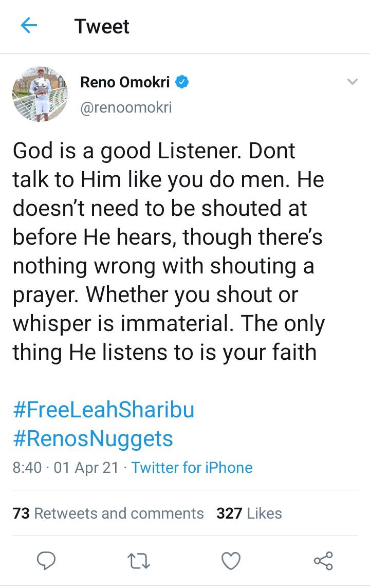Viewport: 370px width, 588px height.
Task: Open Reno Omokri's profile picture
Action: pos(40,94)
